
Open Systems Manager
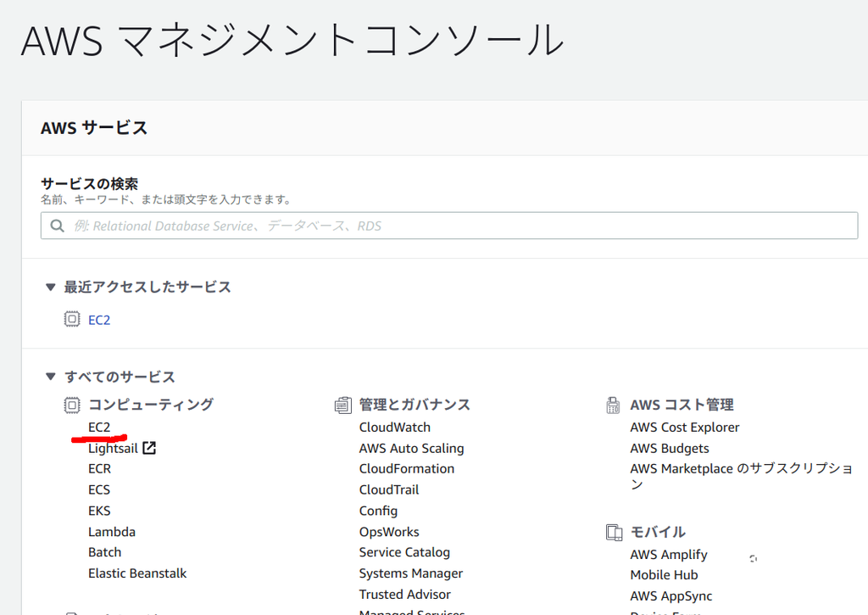(x=411, y=573)
